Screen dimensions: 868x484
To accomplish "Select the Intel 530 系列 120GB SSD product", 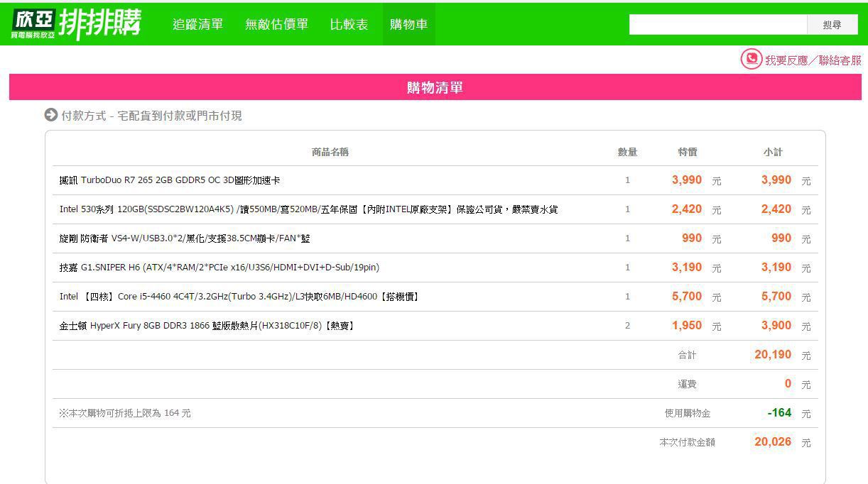I will click(x=308, y=209).
